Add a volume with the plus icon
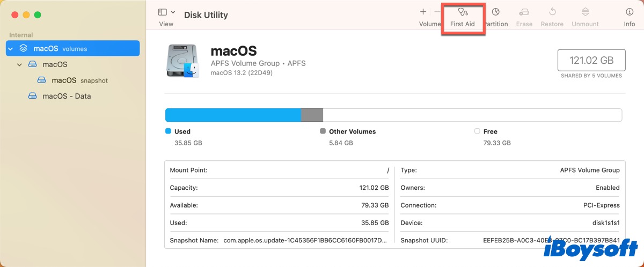This screenshot has width=644, height=267. 423,12
